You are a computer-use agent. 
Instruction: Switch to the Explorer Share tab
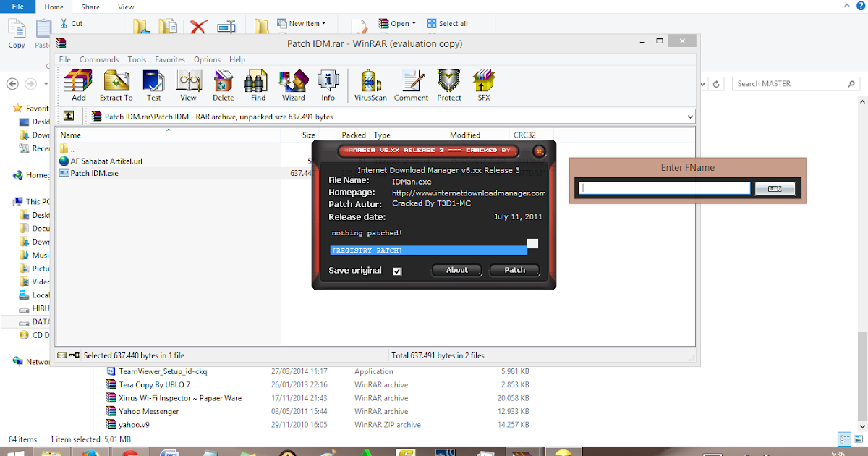click(x=90, y=7)
